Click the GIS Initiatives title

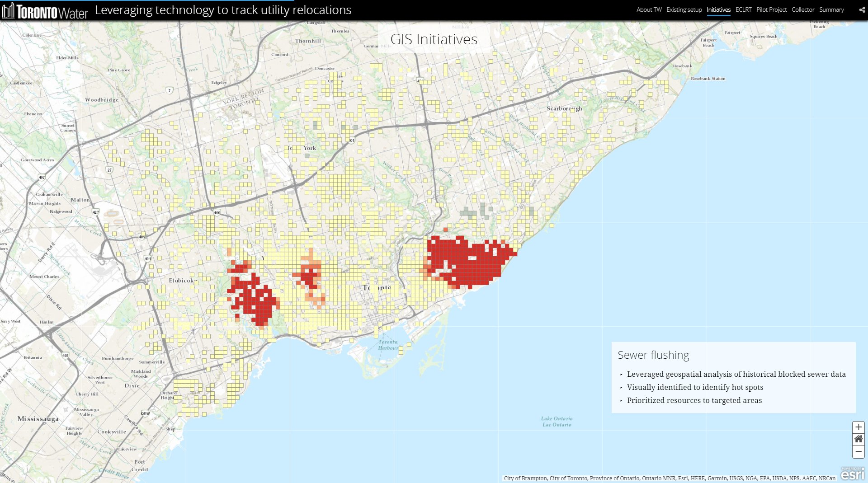(434, 39)
